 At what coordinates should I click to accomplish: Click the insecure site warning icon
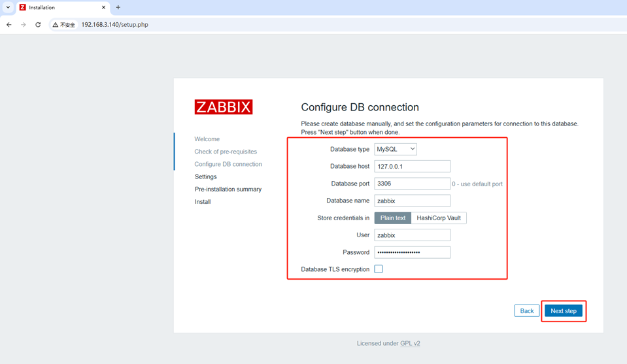(55, 25)
